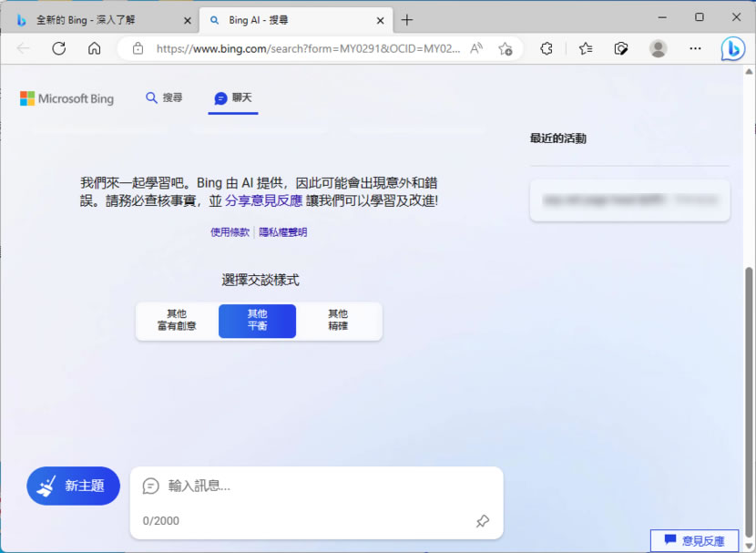Click the 選擇交談樣式 heading text
The image size is (756, 553).
261,280
